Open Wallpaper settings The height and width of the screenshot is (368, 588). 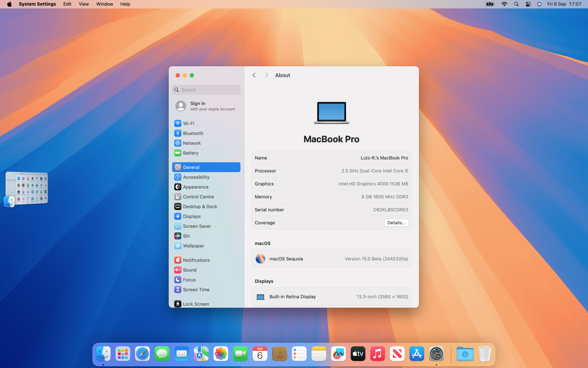coord(206,246)
